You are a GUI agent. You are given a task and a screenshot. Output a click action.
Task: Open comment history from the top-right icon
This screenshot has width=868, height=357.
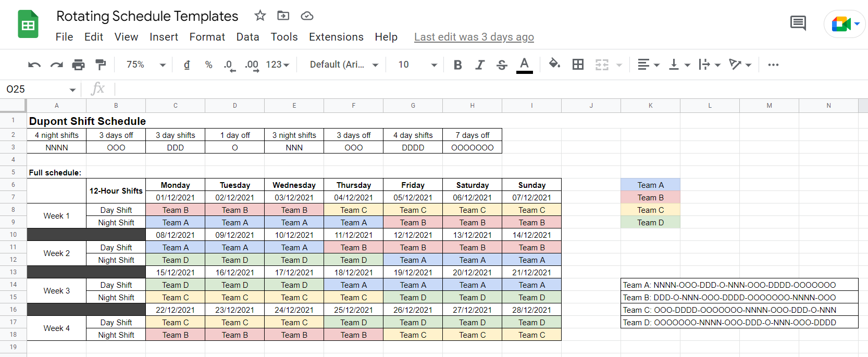[x=798, y=23]
